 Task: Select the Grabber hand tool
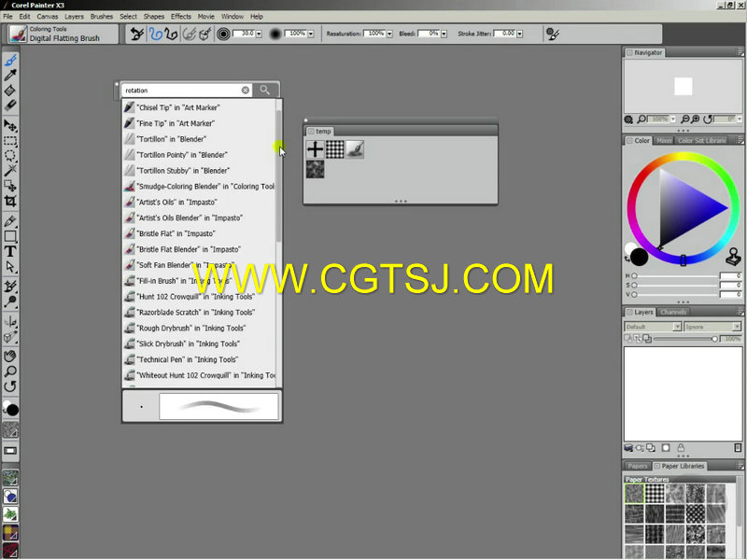[10, 356]
